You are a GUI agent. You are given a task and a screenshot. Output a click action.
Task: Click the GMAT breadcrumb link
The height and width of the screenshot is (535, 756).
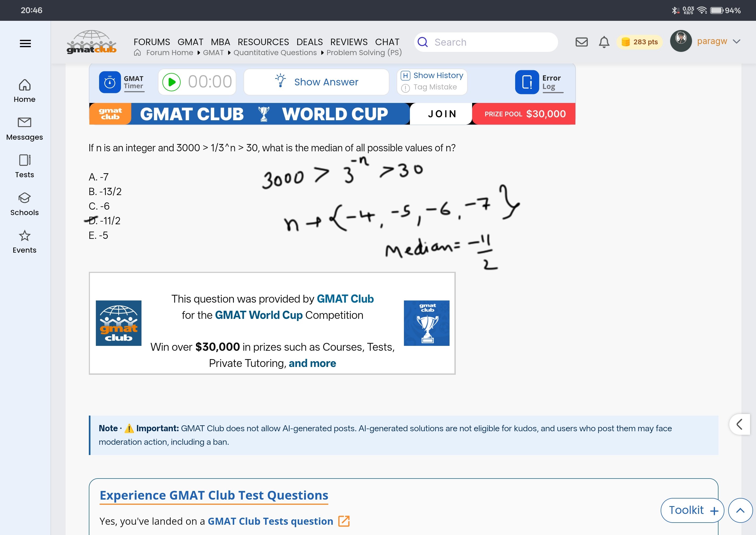tap(213, 53)
